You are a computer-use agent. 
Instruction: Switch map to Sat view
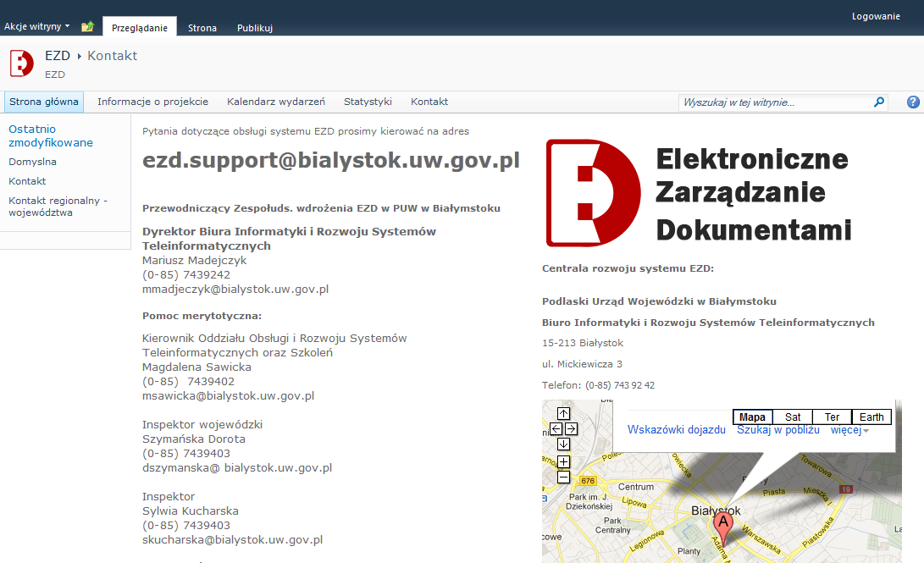tap(793, 417)
